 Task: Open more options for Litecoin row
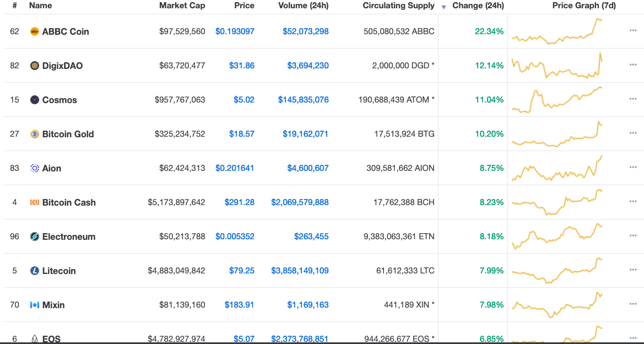[x=633, y=270]
